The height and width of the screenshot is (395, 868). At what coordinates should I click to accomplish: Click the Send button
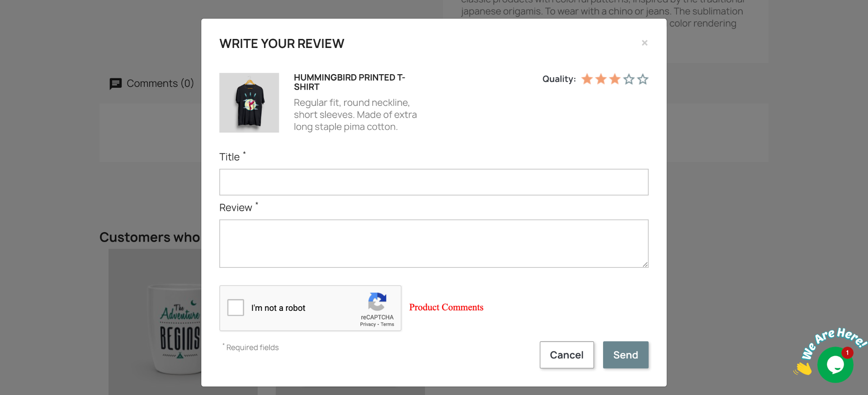point(626,355)
